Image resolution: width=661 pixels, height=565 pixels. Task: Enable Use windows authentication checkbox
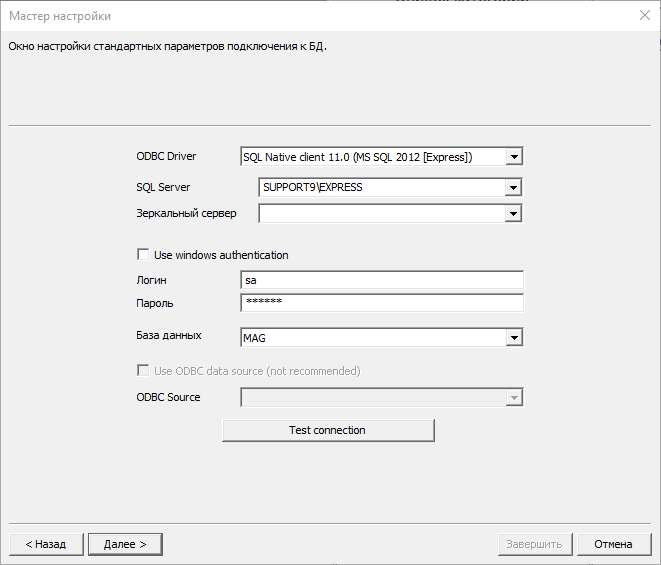pyautogui.click(x=143, y=255)
